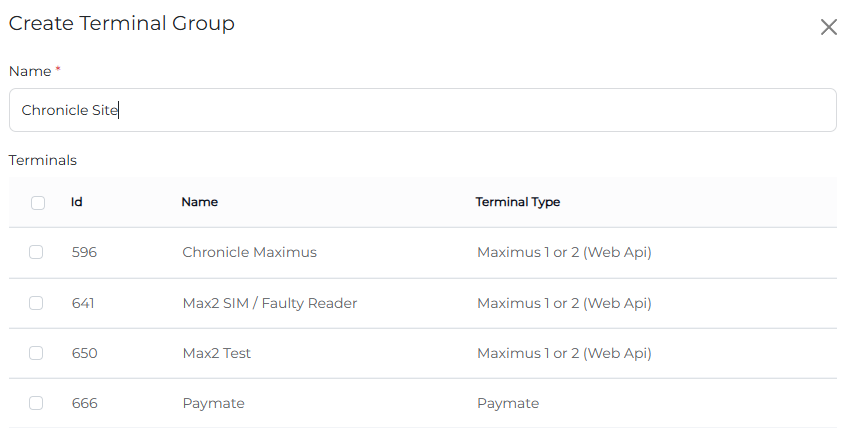Click the Terminal Type column header
Viewport: 850px width, 430px height.
pyautogui.click(x=518, y=202)
